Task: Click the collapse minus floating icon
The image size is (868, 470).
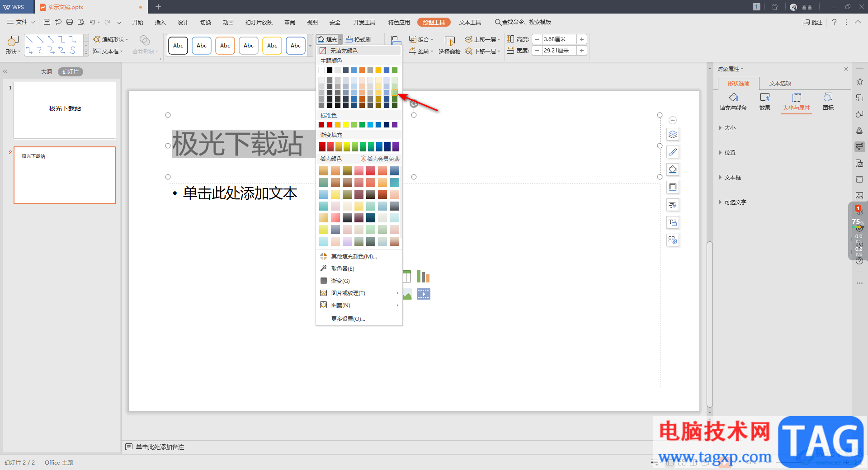Action: [x=673, y=120]
